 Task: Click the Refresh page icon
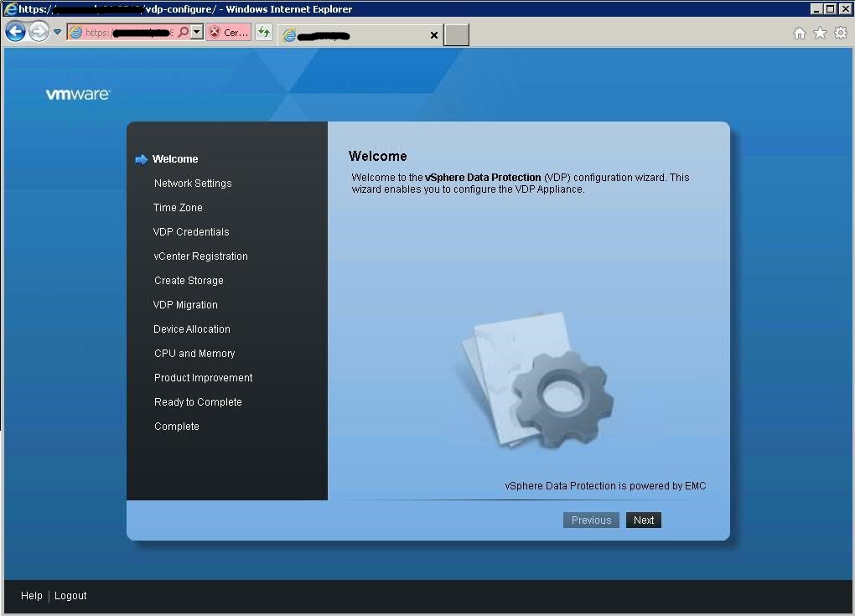[264, 32]
